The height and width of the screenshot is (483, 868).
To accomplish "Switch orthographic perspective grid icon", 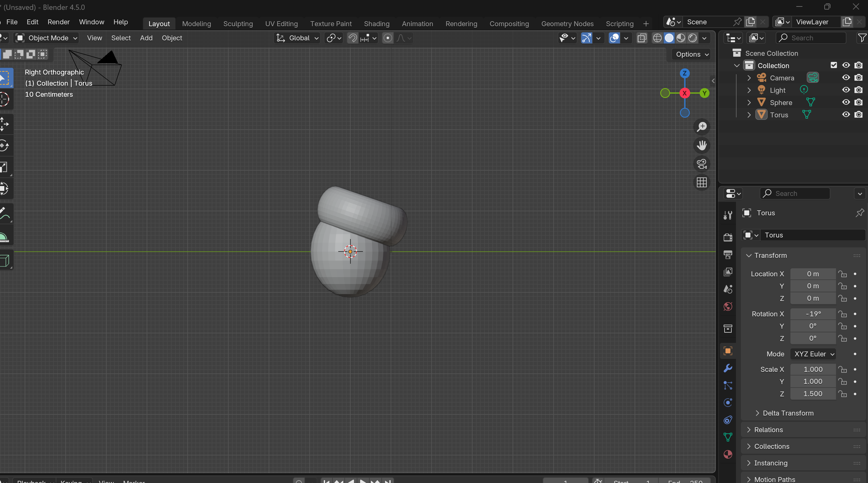I will tap(701, 182).
